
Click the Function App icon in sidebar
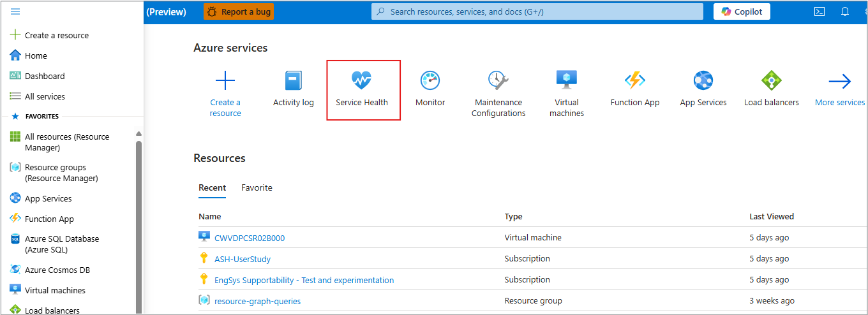[x=15, y=218]
